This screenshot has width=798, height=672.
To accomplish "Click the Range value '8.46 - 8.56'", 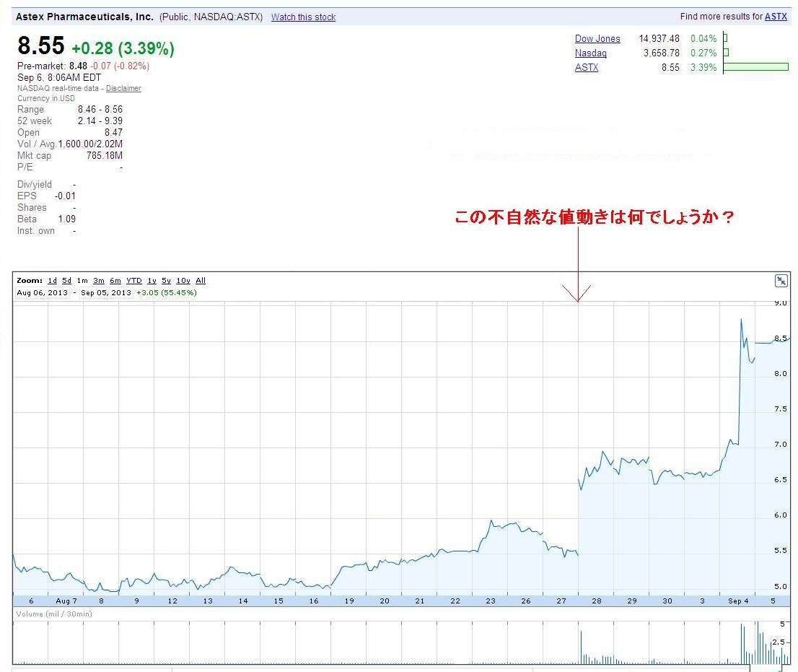I will [x=100, y=110].
